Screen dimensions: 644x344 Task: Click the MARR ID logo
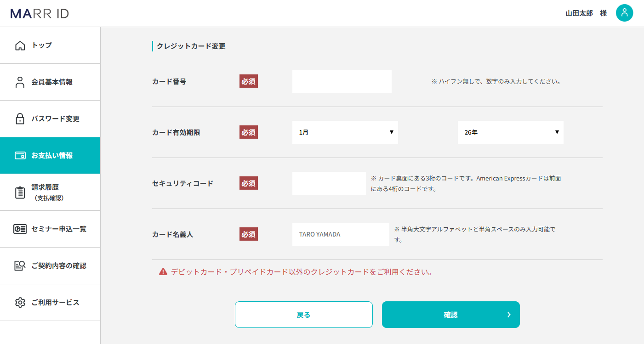[39, 13]
